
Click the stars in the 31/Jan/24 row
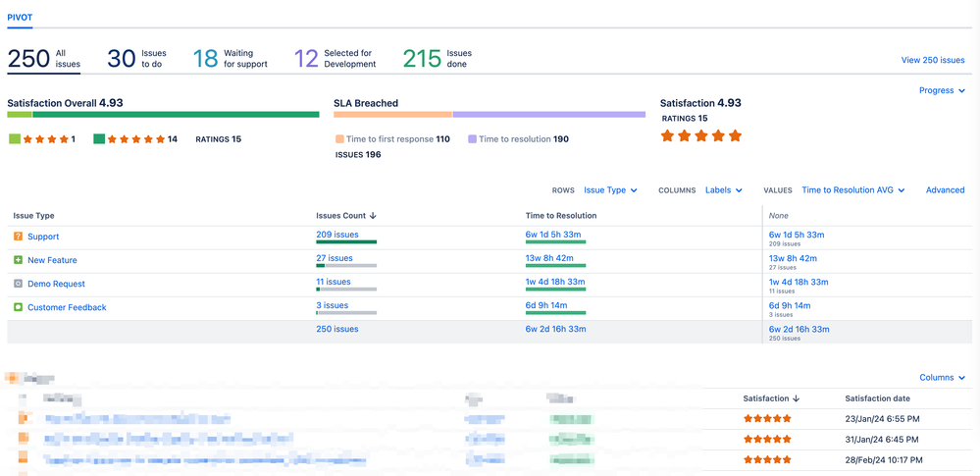click(x=767, y=439)
